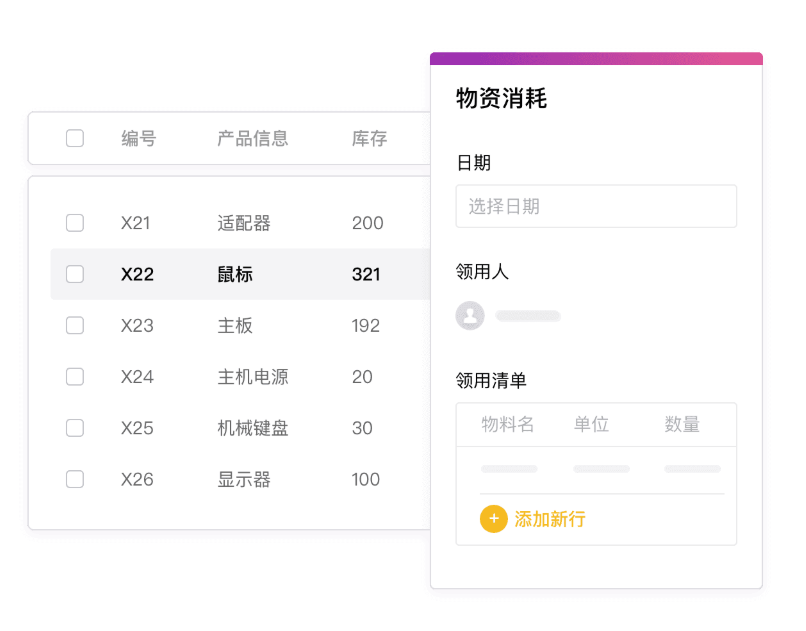Click the 物料名 column header in 领用清单

pyautogui.click(x=507, y=424)
